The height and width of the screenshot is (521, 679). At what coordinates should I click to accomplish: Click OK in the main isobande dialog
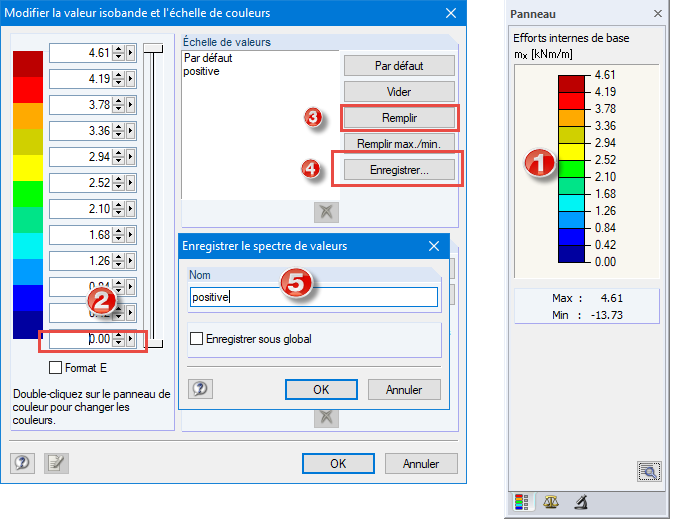(338, 464)
